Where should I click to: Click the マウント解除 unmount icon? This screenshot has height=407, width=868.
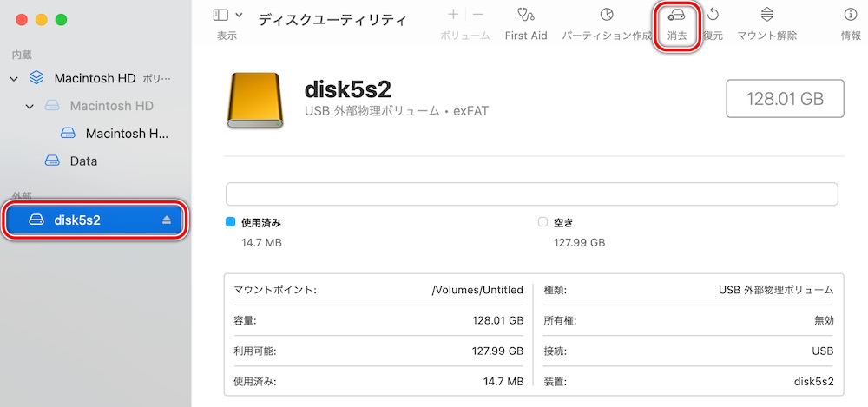[x=766, y=15]
